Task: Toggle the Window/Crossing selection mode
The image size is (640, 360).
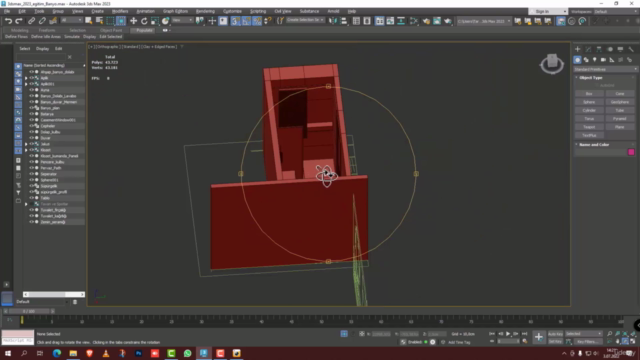Action: click(121, 21)
